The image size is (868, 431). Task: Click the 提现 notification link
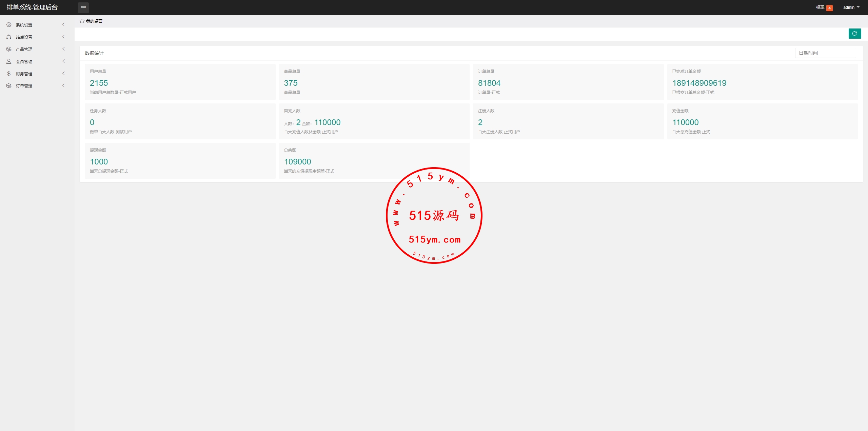[820, 7]
